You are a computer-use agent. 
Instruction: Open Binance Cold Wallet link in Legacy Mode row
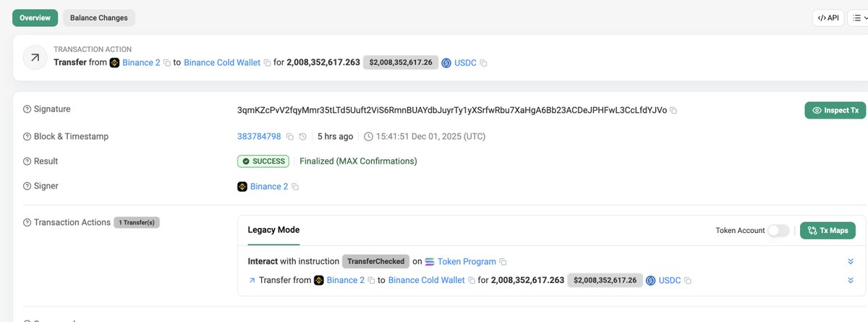(427, 280)
